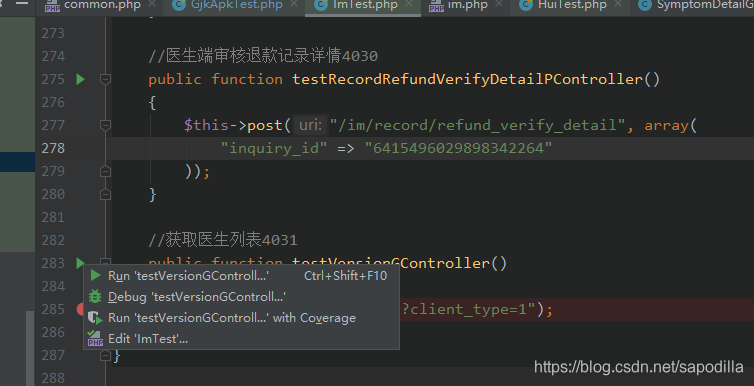754x386 pixels.
Task: Click the fold end marker at line 280
Action: 105,195
